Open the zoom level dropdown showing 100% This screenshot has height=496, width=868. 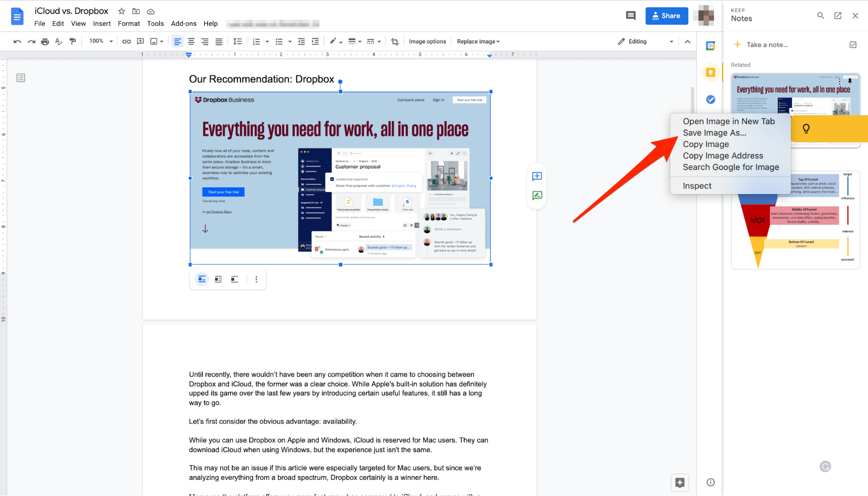100,41
